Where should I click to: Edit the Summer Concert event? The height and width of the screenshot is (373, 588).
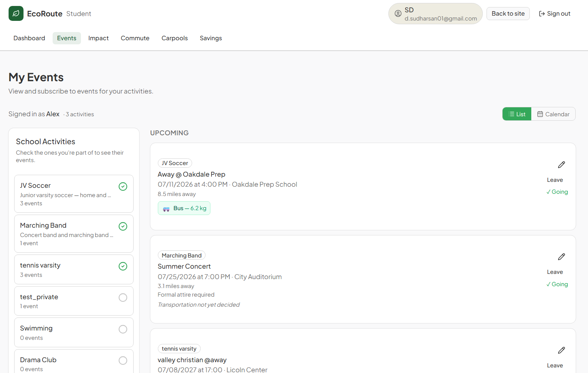[x=561, y=257]
